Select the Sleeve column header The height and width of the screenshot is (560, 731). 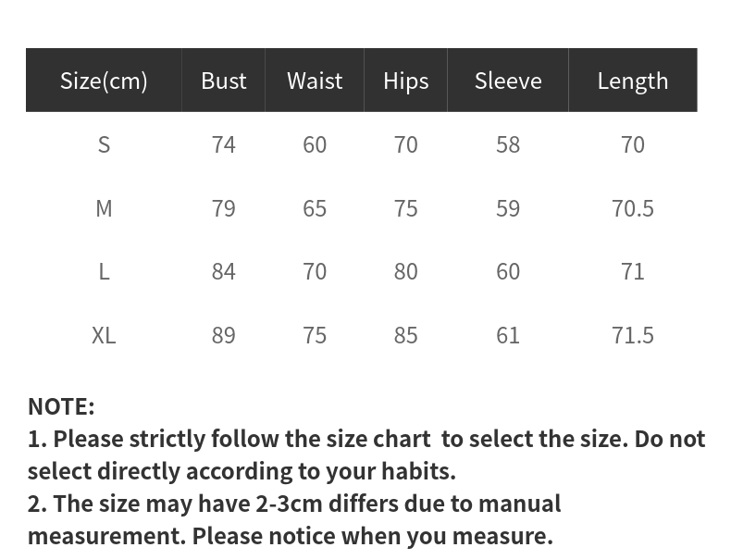pos(508,81)
